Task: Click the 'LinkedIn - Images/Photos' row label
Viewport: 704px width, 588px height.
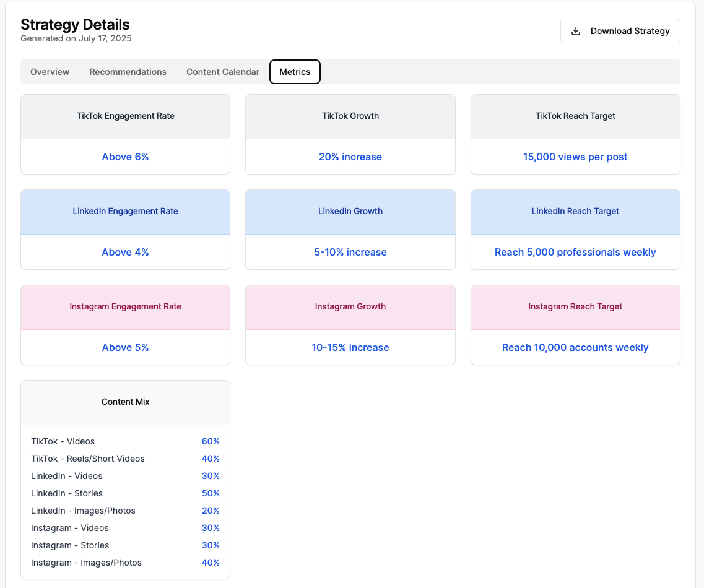Action: (83, 511)
